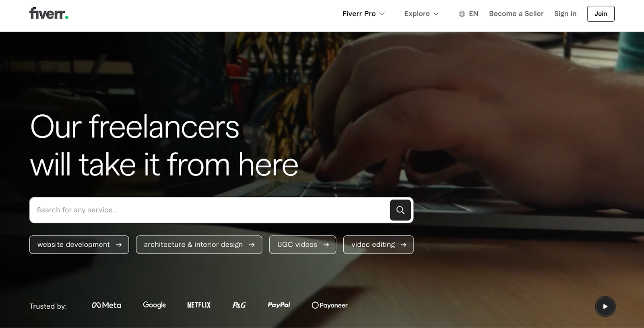Screen dimensions: 644x328
Task: Click the globe language icon
Action: [x=462, y=14]
